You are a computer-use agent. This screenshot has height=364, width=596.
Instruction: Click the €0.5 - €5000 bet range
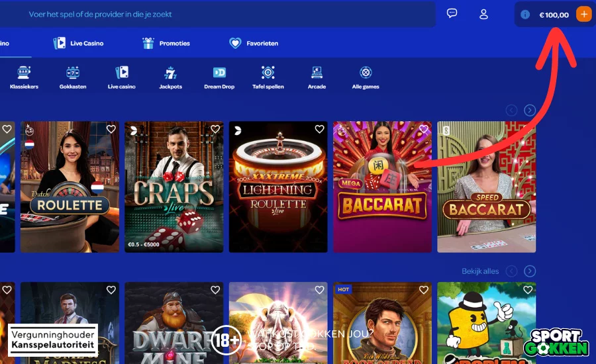click(144, 244)
